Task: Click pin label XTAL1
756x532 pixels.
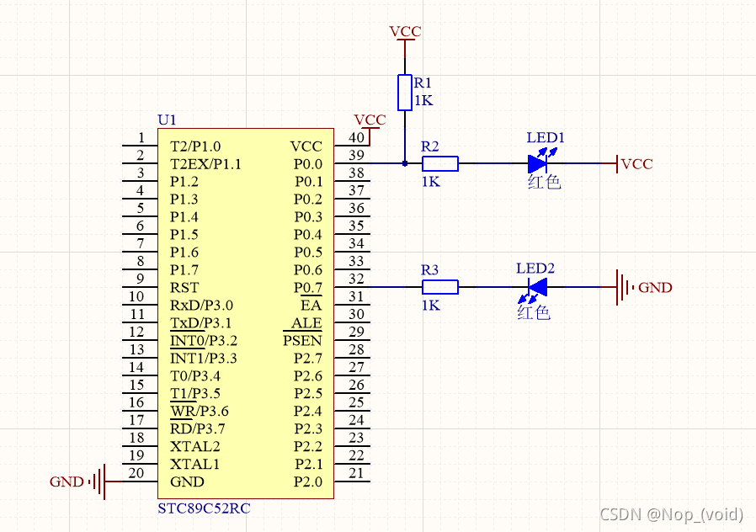Action: click(x=194, y=465)
